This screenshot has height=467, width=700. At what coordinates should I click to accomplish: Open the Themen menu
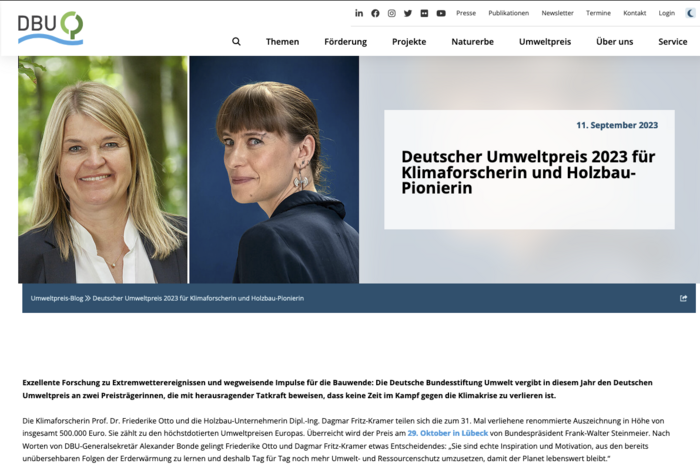[283, 42]
